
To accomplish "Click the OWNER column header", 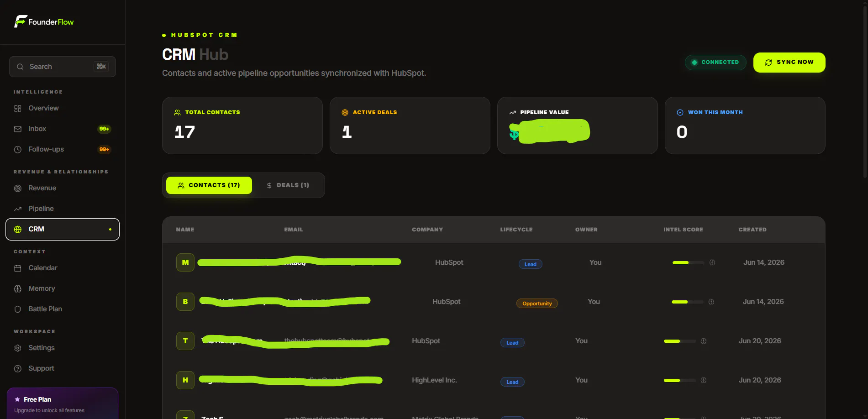I will click(586, 230).
